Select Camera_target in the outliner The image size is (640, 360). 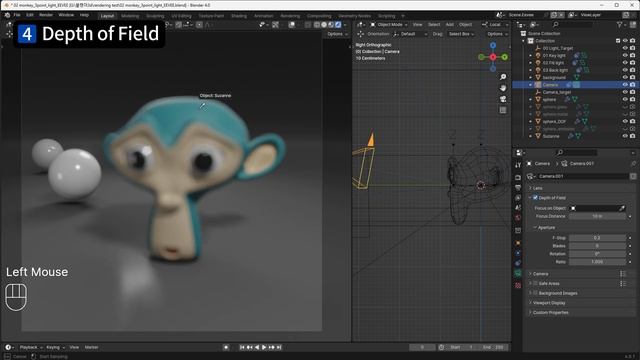tap(557, 92)
